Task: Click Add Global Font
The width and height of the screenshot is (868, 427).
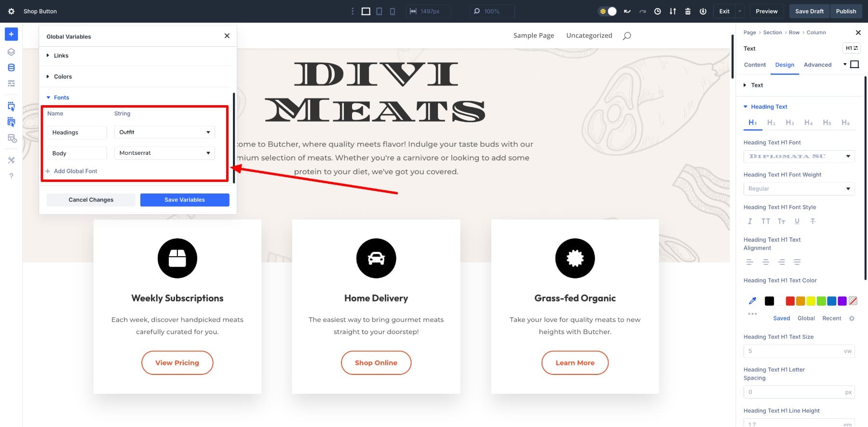Action: [x=75, y=171]
